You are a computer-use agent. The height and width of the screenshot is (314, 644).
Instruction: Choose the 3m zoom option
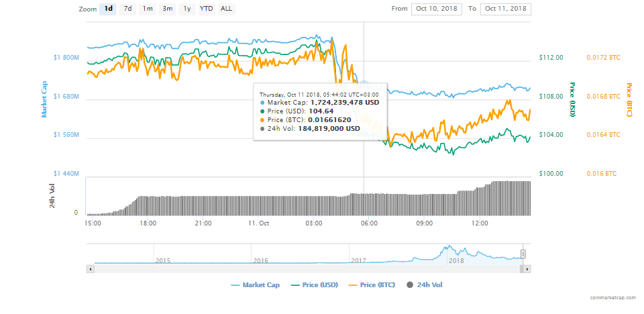coord(167,9)
